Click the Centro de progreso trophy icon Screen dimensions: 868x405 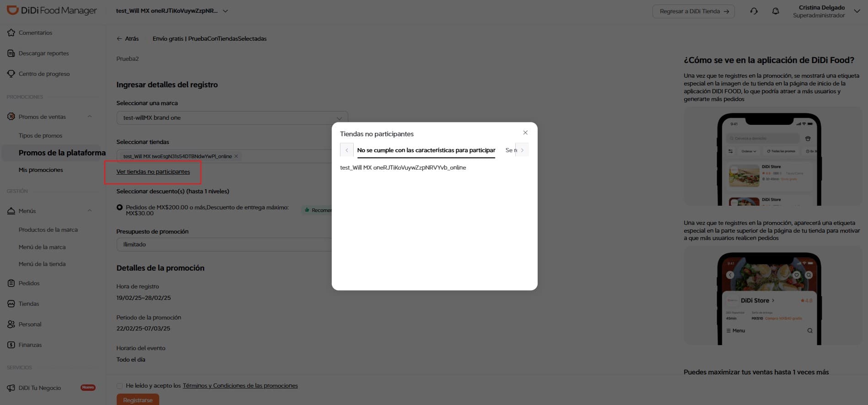11,74
